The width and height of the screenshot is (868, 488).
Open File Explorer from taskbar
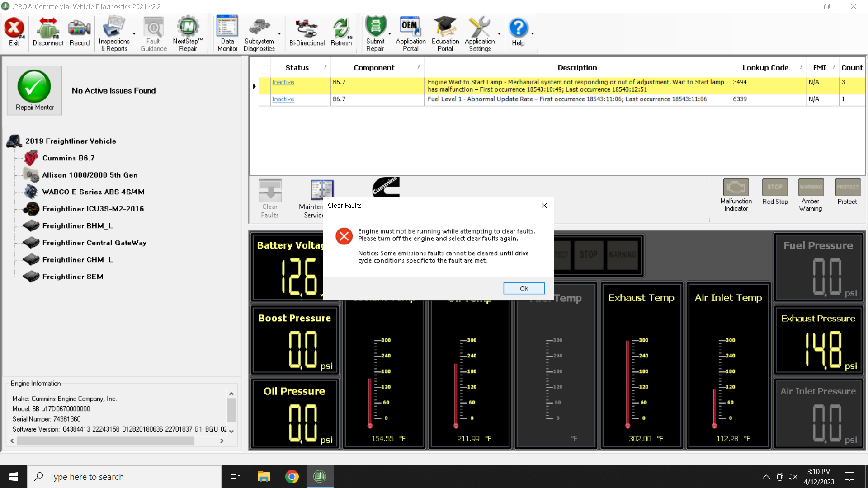point(264,477)
